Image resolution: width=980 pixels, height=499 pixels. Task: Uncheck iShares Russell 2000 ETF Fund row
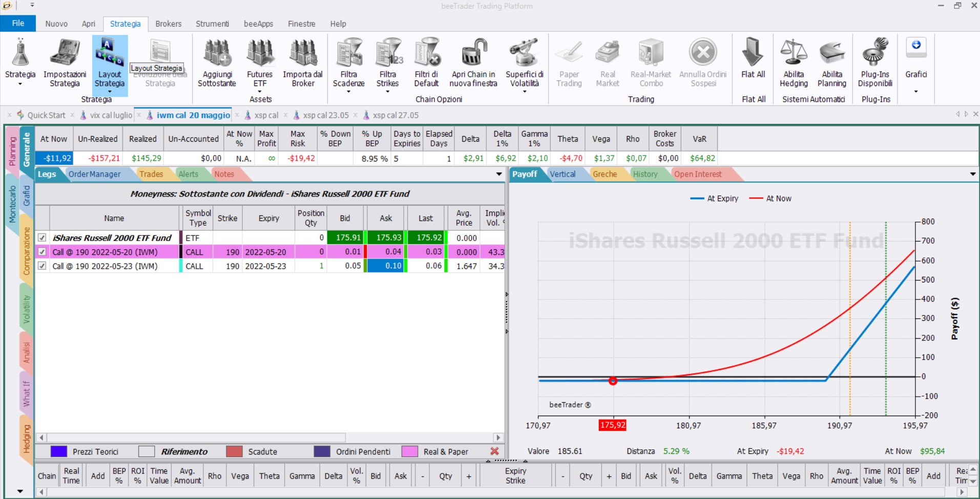click(42, 237)
